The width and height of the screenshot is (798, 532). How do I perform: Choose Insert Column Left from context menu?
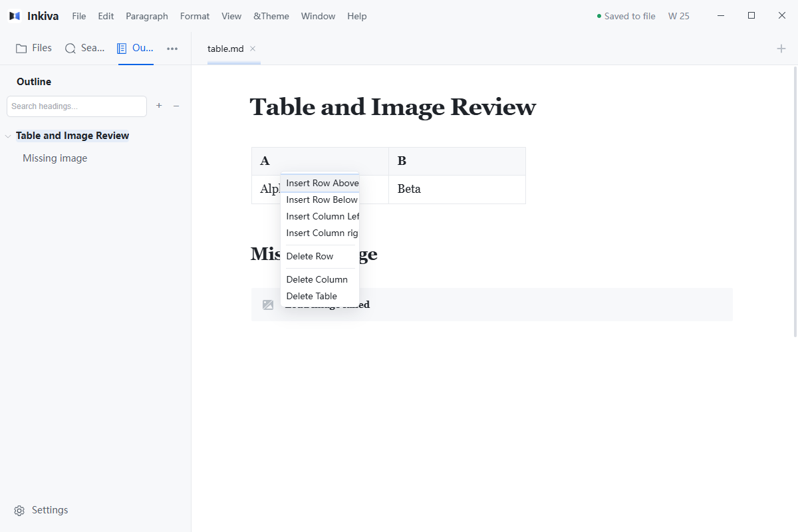320,216
